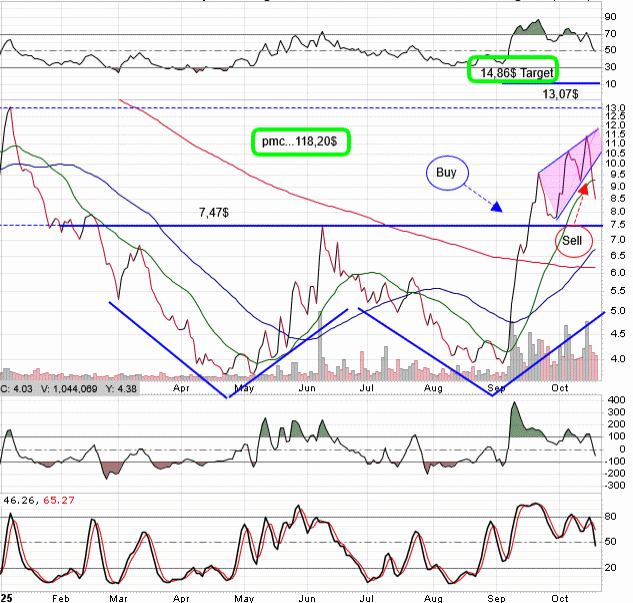Click the 13,07$ price level label

pos(560,93)
